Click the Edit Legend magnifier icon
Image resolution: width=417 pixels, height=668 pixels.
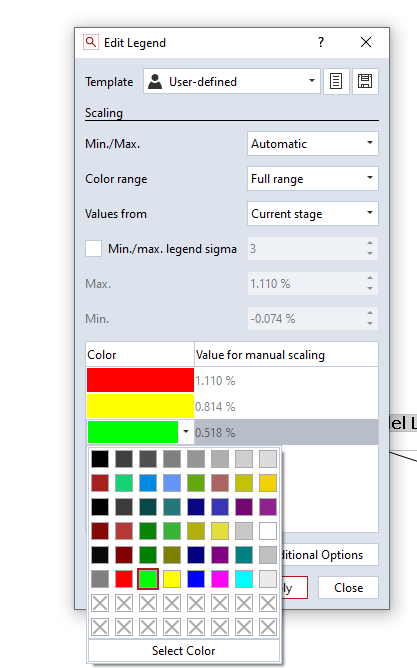pyautogui.click(x=91, y=42)
